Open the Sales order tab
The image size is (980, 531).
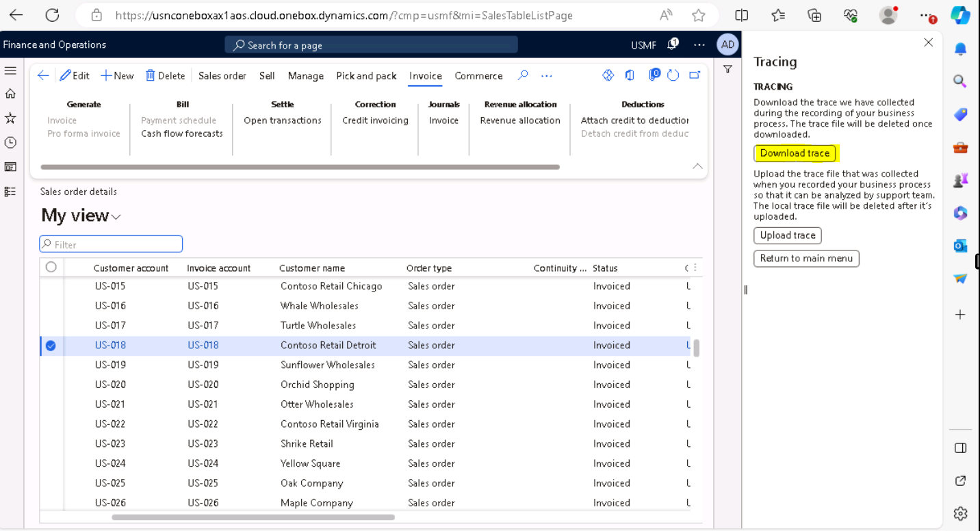coord(222,76)
